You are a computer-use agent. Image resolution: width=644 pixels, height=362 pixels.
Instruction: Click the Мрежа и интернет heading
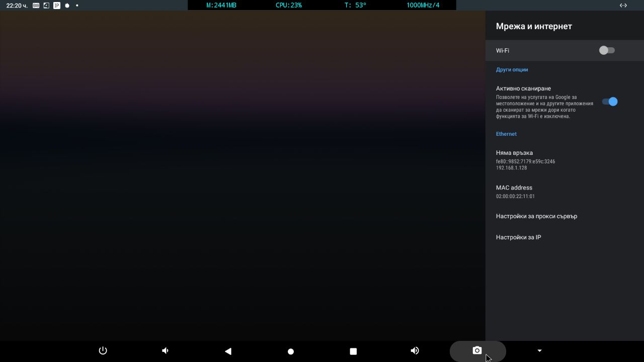pos(534,26)
